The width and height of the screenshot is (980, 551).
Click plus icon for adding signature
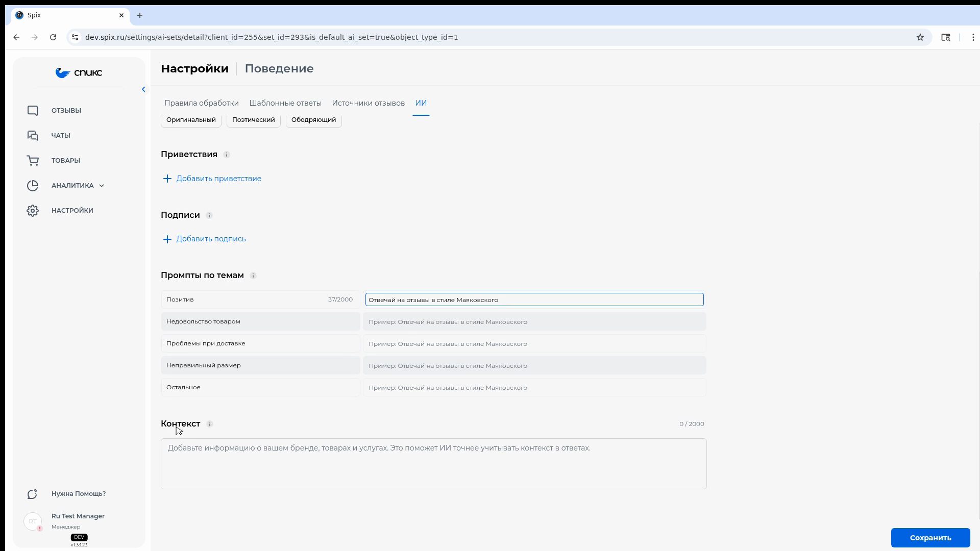[x=167, y=239]
